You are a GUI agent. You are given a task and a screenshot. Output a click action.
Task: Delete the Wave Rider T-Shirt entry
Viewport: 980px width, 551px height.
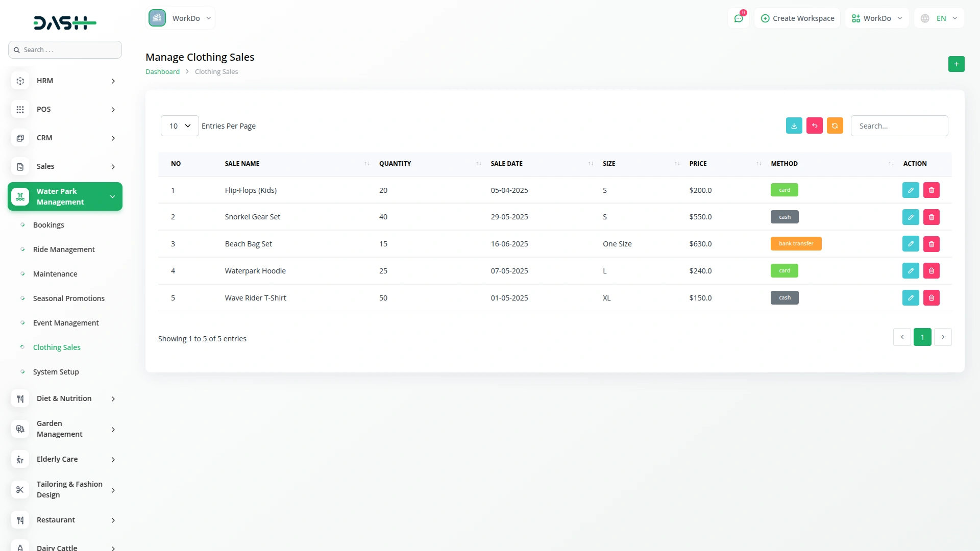(931, 298)
